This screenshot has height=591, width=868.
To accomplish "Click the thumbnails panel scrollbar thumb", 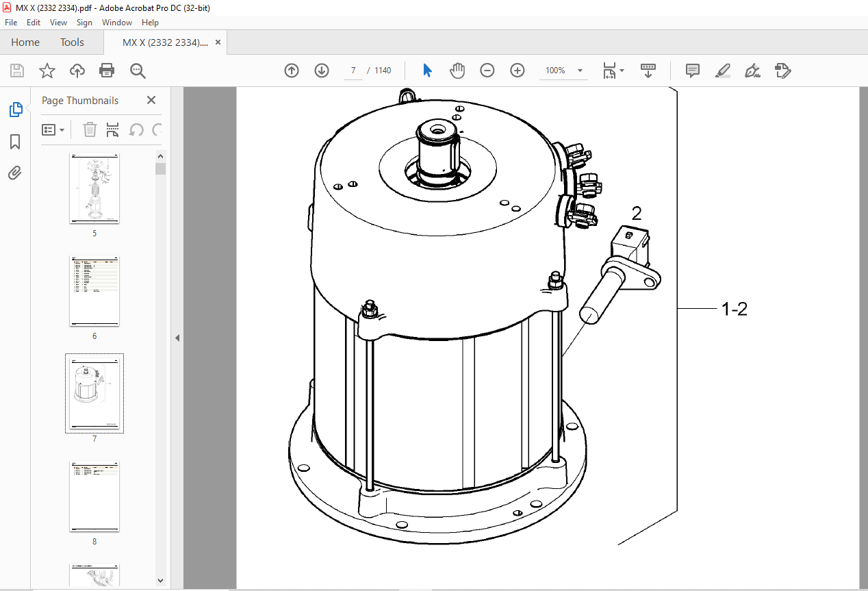I will (x=160, y=168).
